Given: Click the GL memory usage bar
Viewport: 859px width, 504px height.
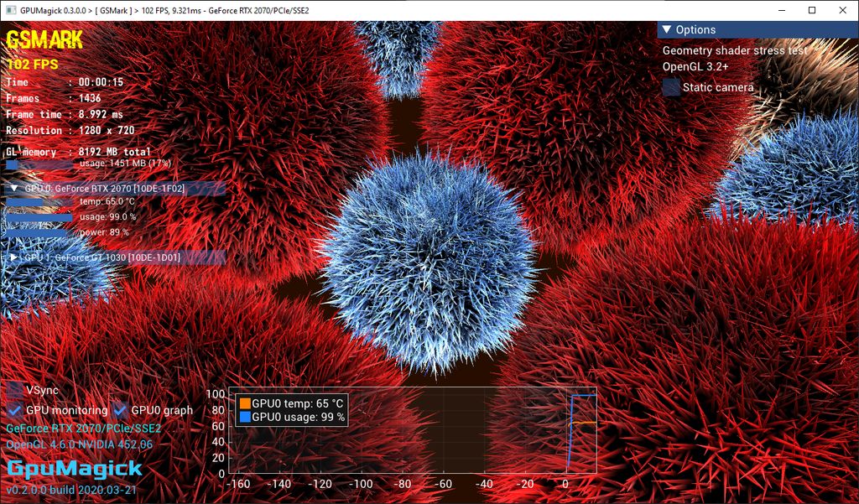Looking at the screenshot, I should (x=39, y=164).
